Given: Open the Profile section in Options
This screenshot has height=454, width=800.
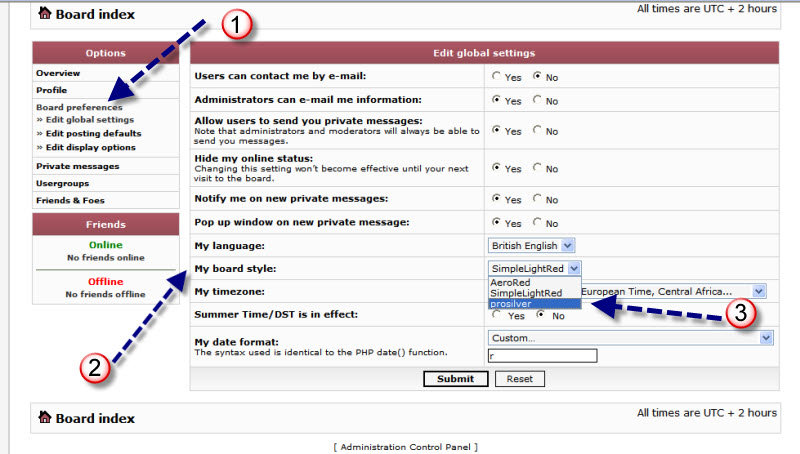Looking at the screenshot, I should tap(52, 90).
